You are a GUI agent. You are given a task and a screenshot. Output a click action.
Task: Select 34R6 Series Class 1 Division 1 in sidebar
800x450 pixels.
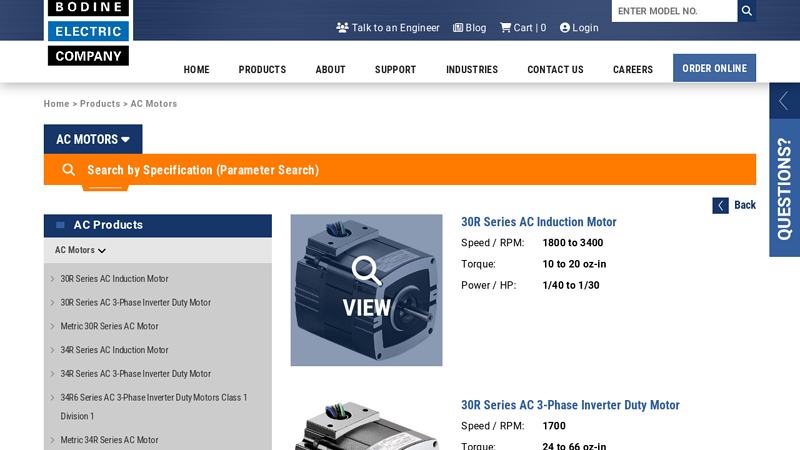[154, 407]
